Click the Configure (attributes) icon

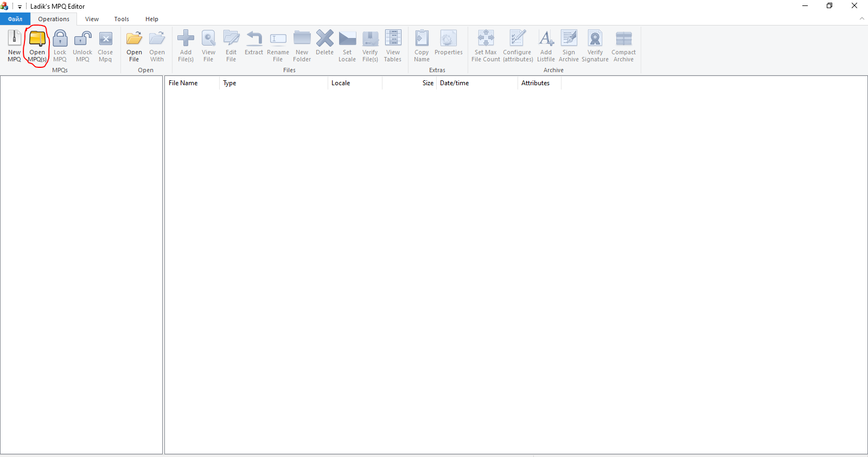point(518,39)
